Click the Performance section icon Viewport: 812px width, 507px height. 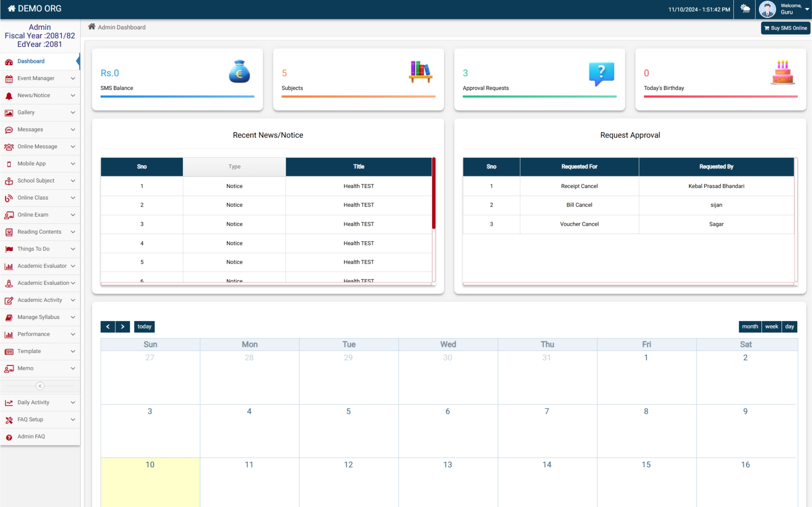click(9, 334)
